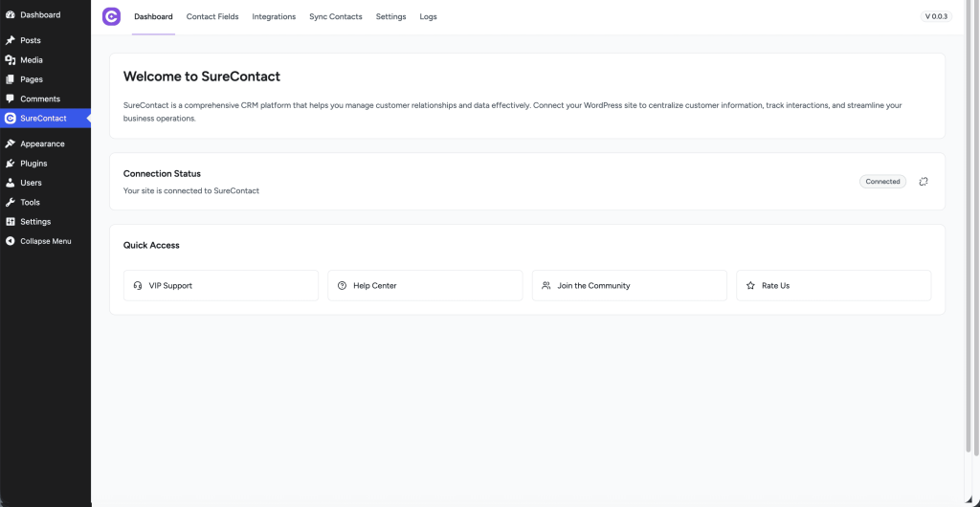
Task: View the Logs tab
Action: click(428, 17)
